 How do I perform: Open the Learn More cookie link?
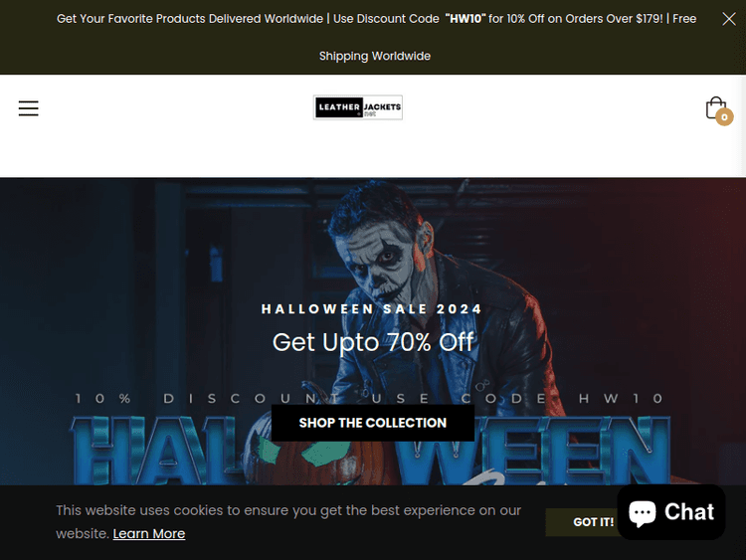pyautogui.click(x=149, y=534)
